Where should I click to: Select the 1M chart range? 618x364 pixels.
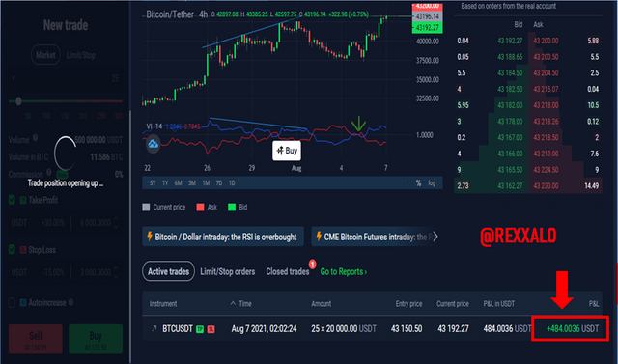coord(206,183)
